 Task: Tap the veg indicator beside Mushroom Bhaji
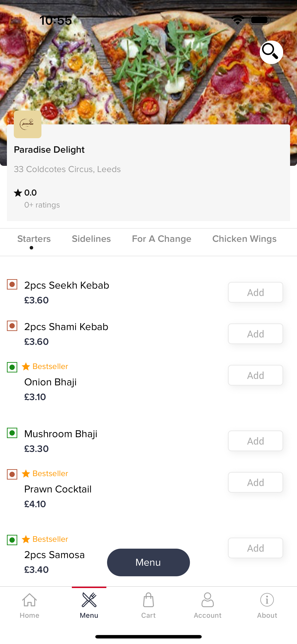pos(12,433)
